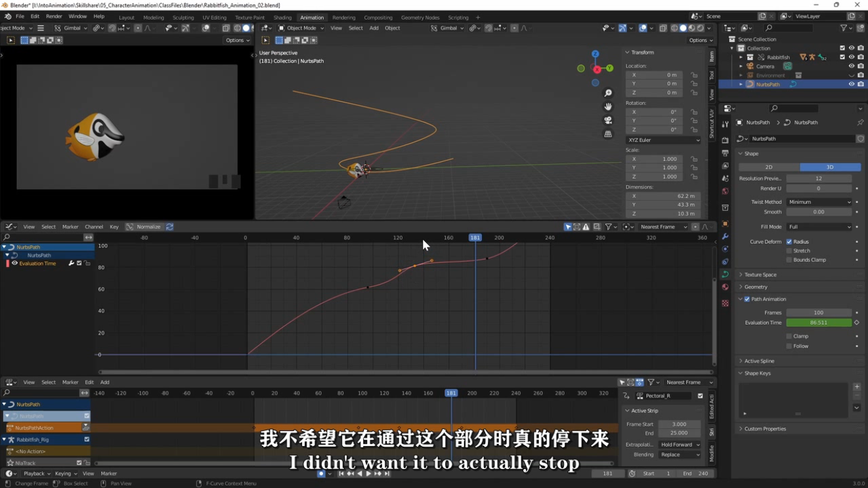Expand the Geometry panel
Screen dimensions: 868x488
(756, 287)
